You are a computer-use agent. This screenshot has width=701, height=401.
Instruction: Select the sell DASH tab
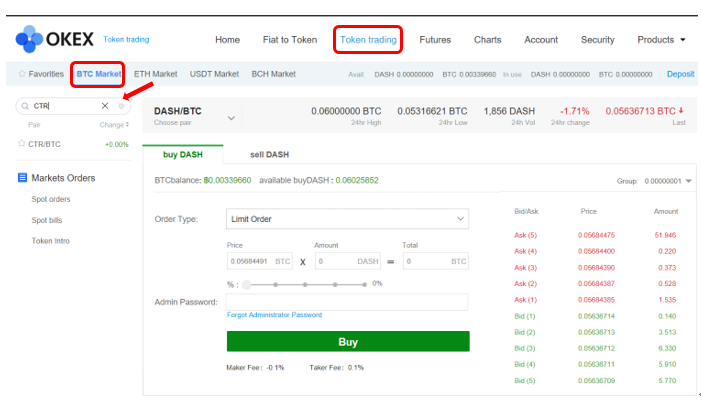click(x=270, y=154)
